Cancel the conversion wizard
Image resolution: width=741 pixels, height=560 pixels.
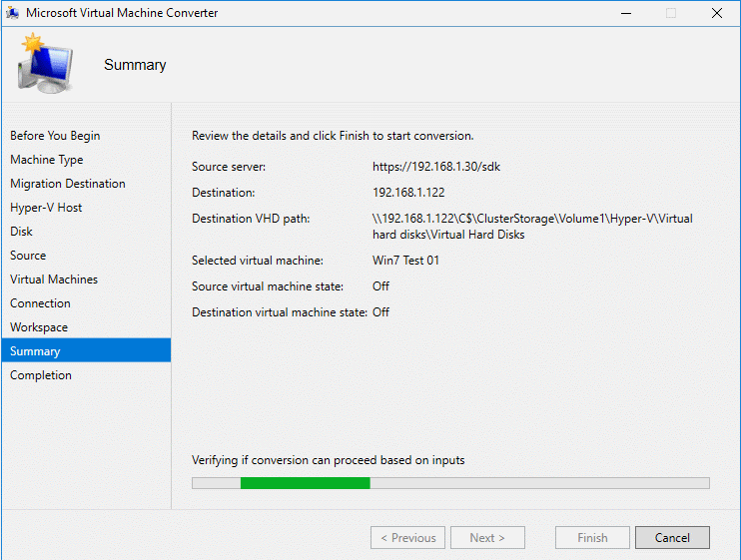point(672,538)
